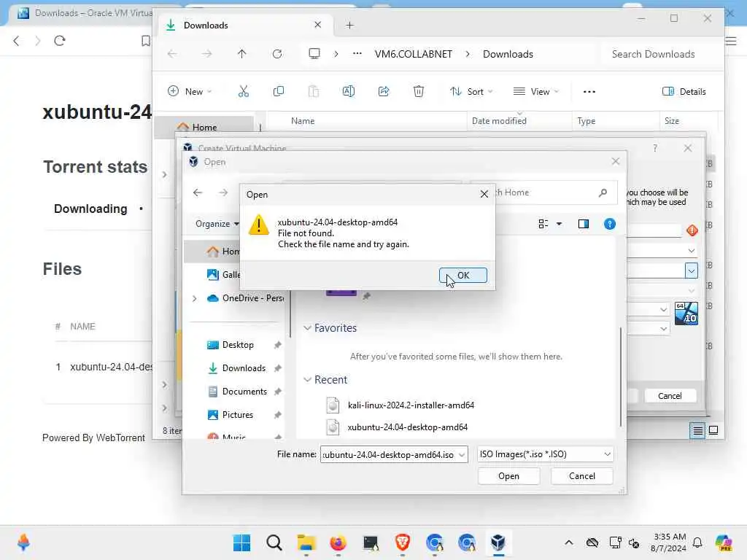Open the ISO Images file type dropdown
This screenshot has width=747, height=560.
(x=608, y=454)
